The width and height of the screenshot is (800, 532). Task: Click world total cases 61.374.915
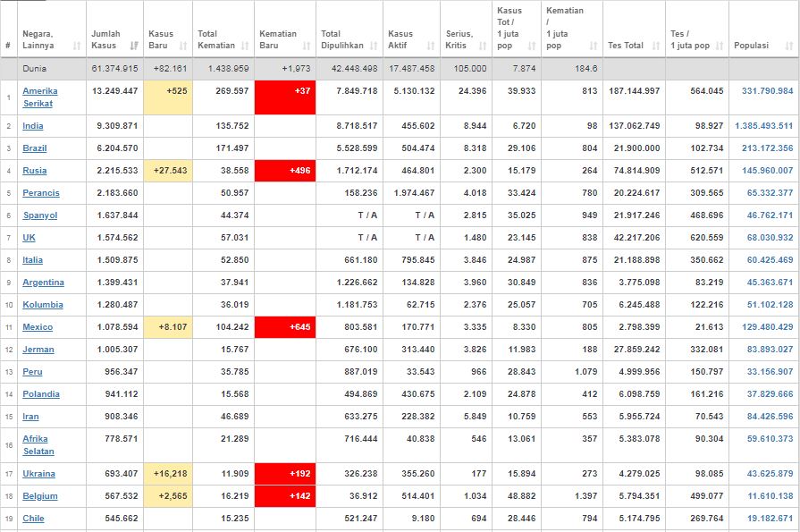114,69
